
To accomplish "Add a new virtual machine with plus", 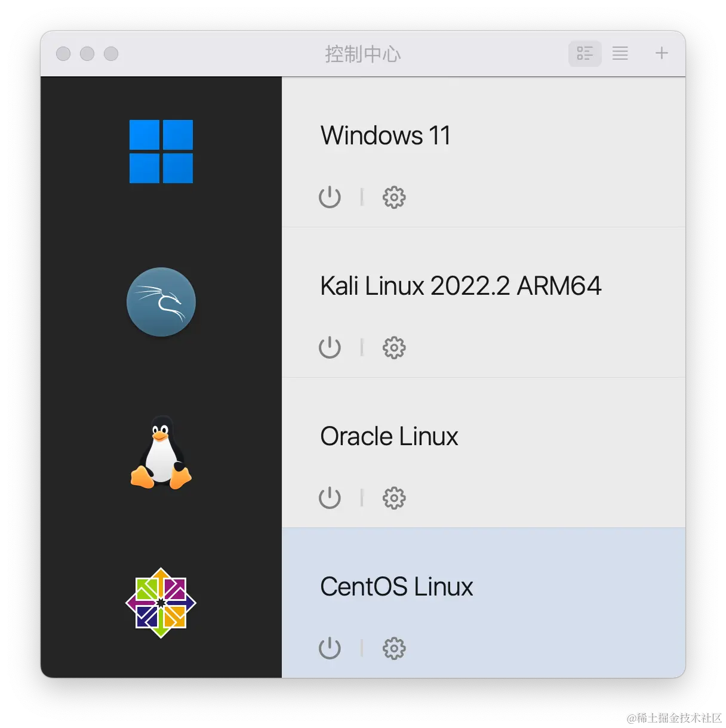I will 662,53.
